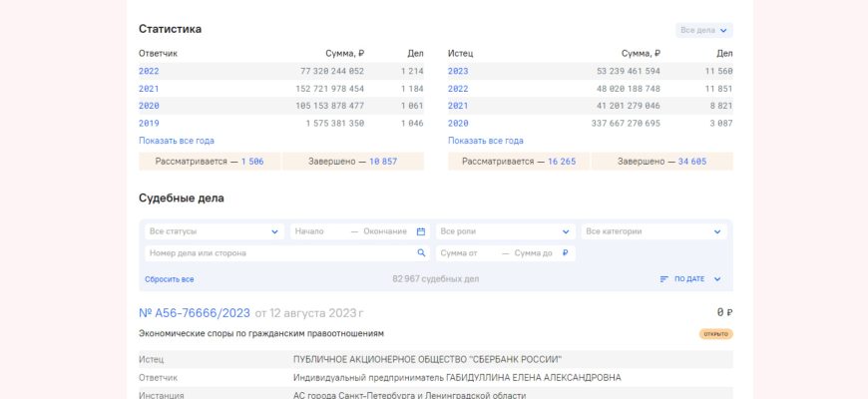Open year 2023 in the Истец table
This screenshot has width=868, height=399.
pos(458,71)
